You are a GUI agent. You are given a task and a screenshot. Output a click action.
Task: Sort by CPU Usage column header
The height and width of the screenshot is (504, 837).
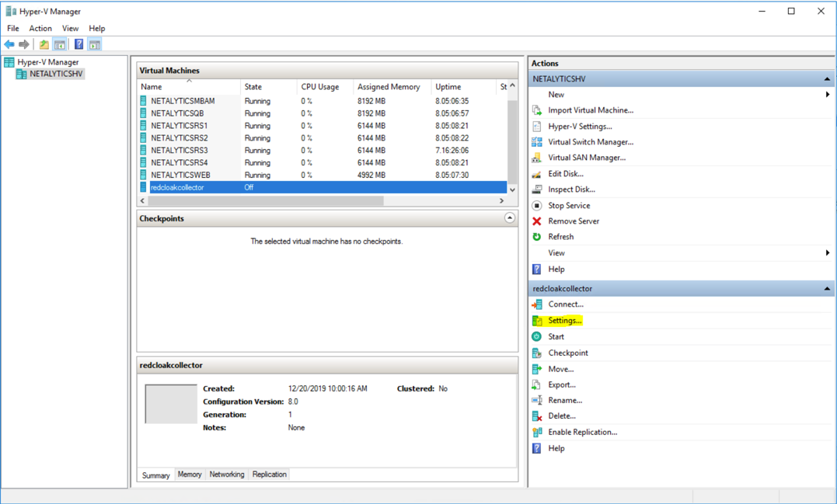coord(326,86)
